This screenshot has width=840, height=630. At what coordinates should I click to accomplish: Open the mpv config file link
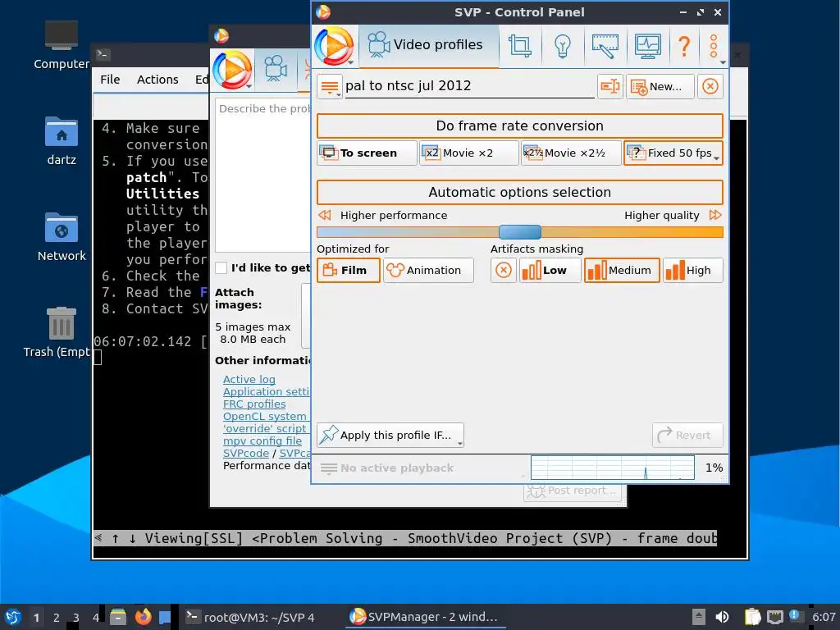[262, 441]
